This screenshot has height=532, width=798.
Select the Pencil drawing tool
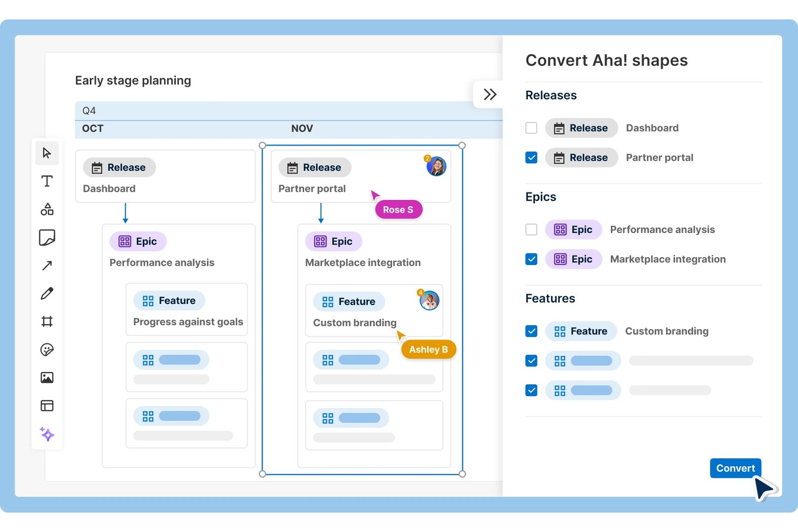(47, 293)
